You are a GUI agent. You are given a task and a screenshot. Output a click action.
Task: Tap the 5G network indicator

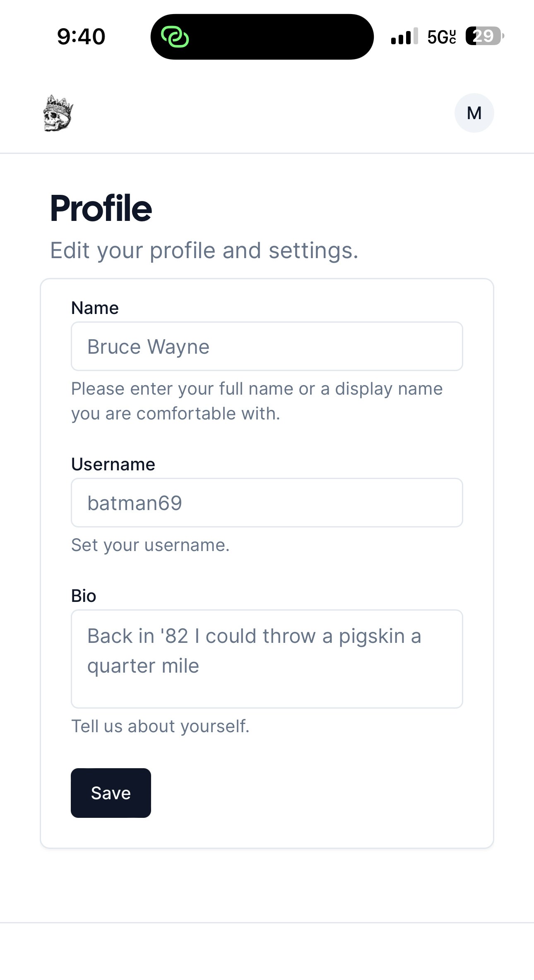tap(442, 37)
